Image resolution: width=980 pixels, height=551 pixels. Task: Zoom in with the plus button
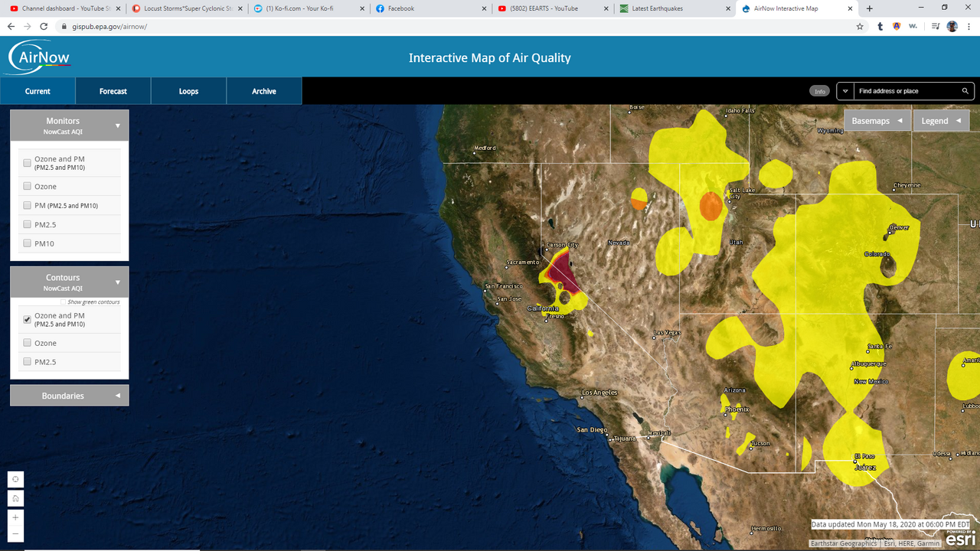(15, 518)
